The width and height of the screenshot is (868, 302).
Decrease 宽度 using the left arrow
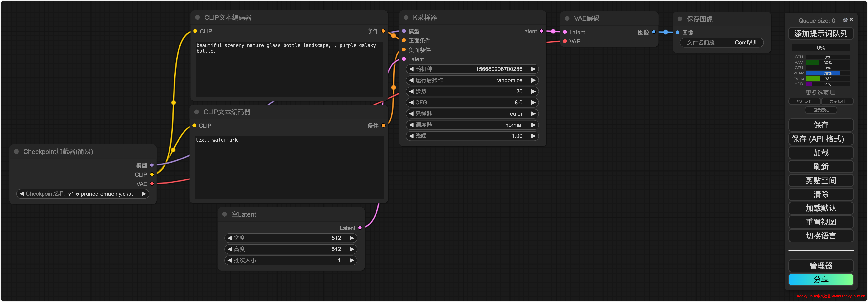click(x=230, y=238)
